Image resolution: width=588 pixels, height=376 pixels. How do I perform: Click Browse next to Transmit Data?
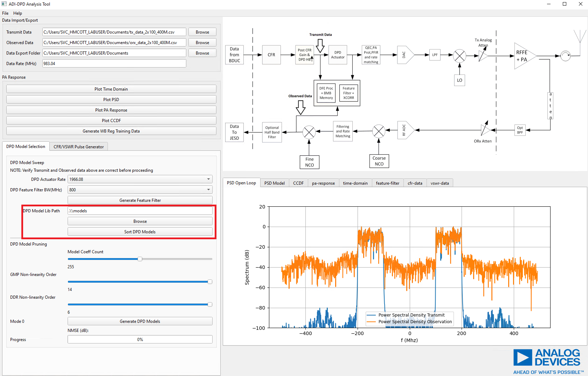(x=202, y=32)
